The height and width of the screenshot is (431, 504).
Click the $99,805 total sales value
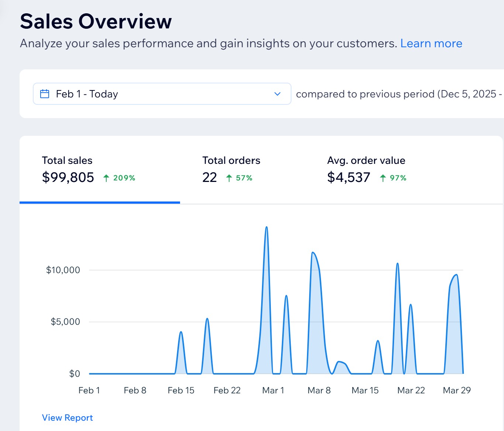[x=68, y=177]
